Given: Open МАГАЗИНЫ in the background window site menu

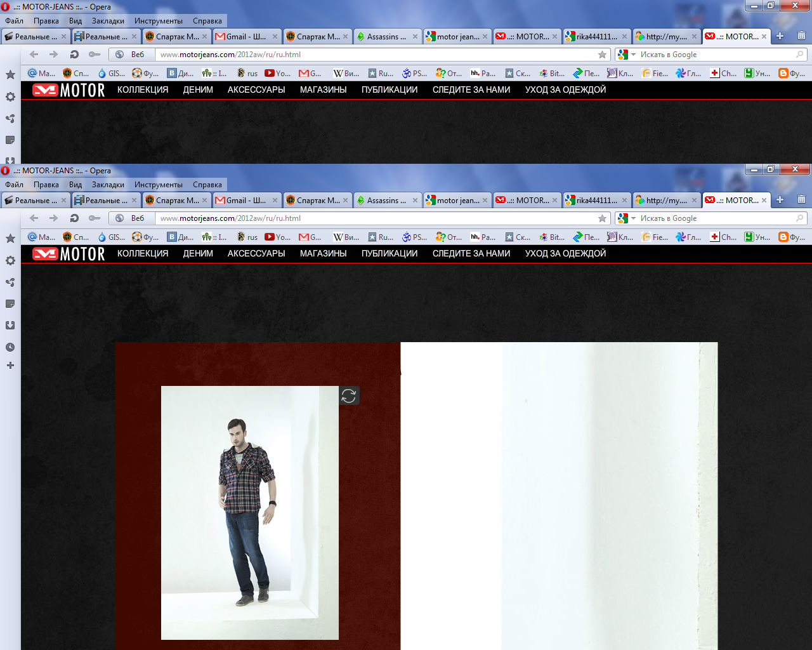Looking at the screenshot, I should (324, 90).
